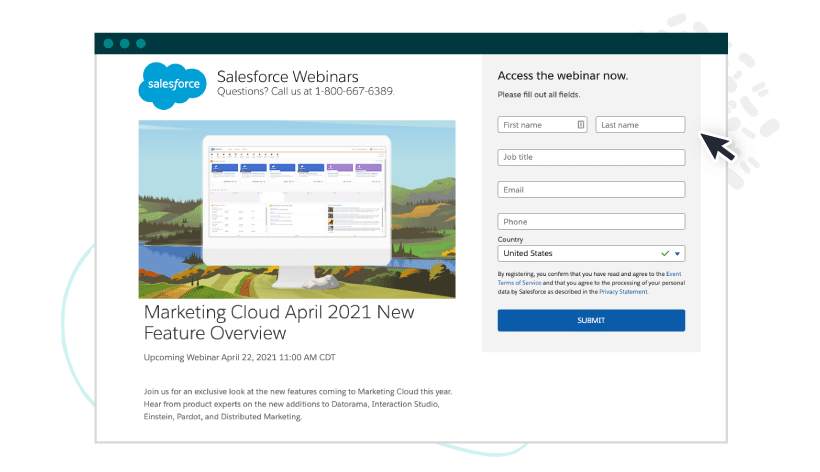Screen dimensions: 820x472
Task: Click the webinar hero image thumbnail
Action: [x=297, y=209]
